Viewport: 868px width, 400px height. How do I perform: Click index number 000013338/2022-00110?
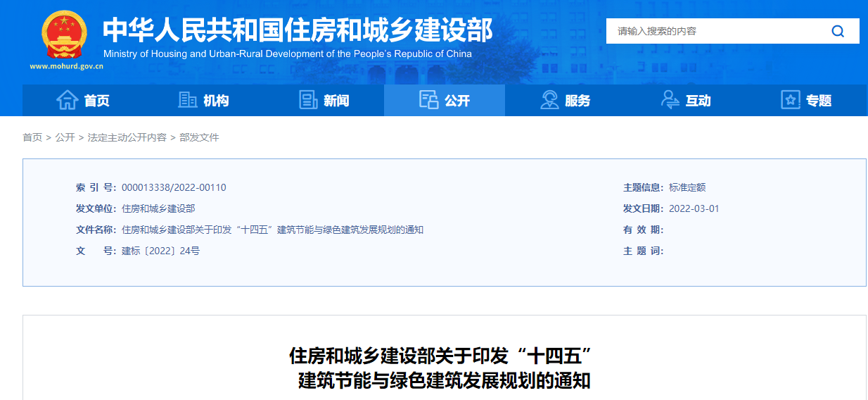174,187
